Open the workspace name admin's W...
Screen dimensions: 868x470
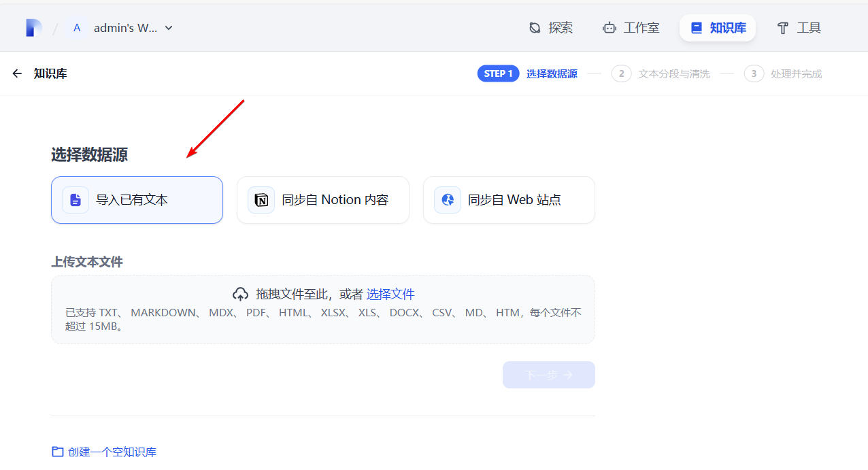coord(125,28)
